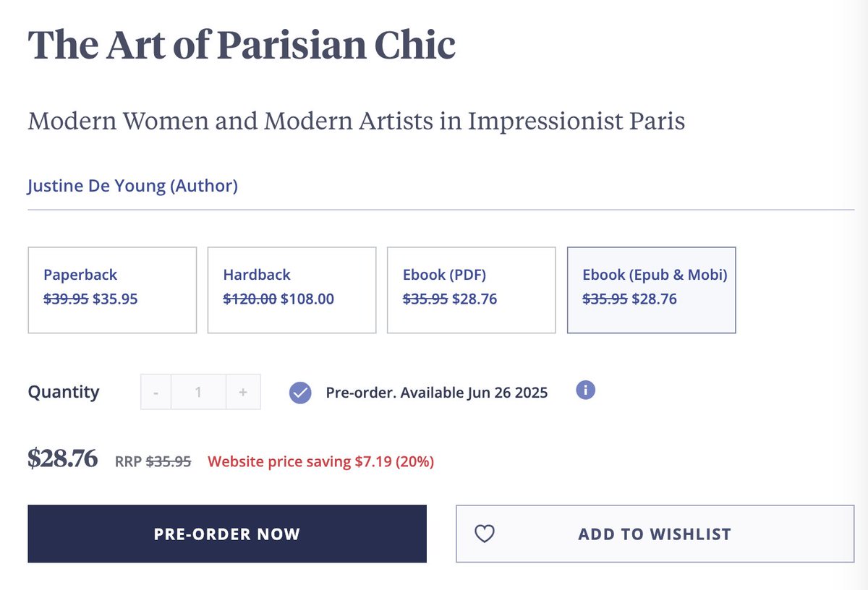This screenshot has height=590, width=868.
Task: Click the RRP $35.95 struck-through price
Action: click(153, 461)
